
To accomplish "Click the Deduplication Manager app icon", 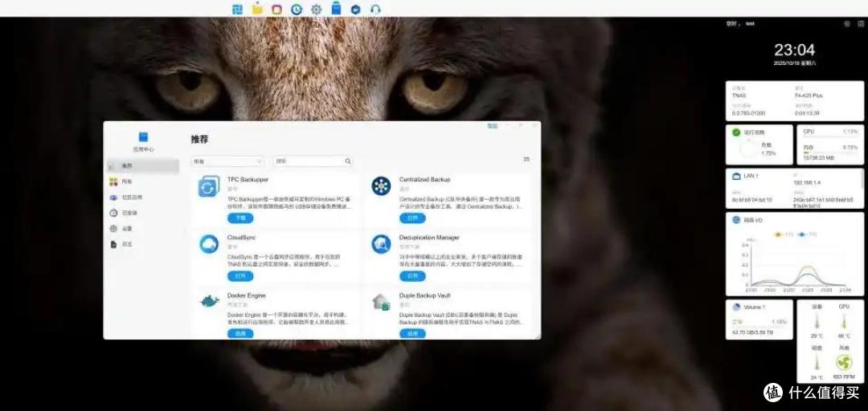I will 381,244.
